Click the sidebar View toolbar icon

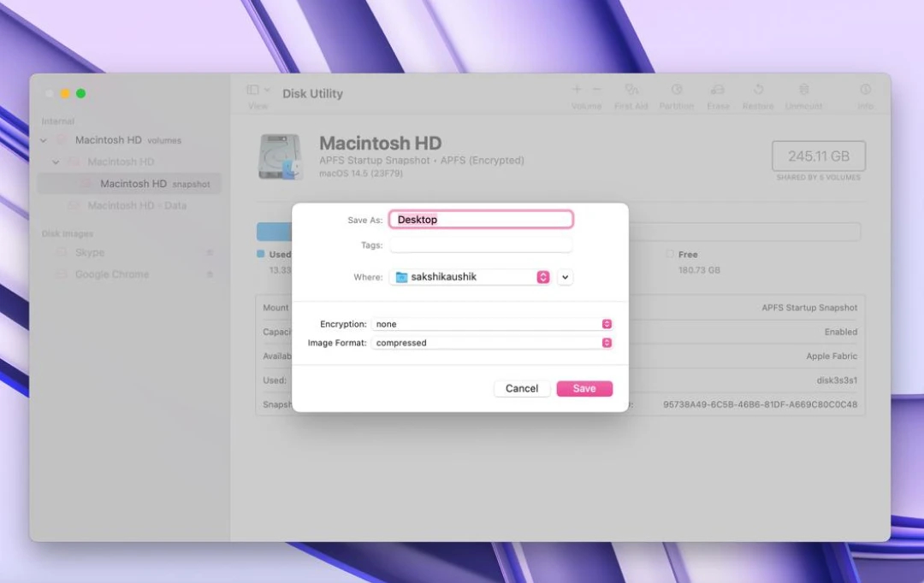252,90
